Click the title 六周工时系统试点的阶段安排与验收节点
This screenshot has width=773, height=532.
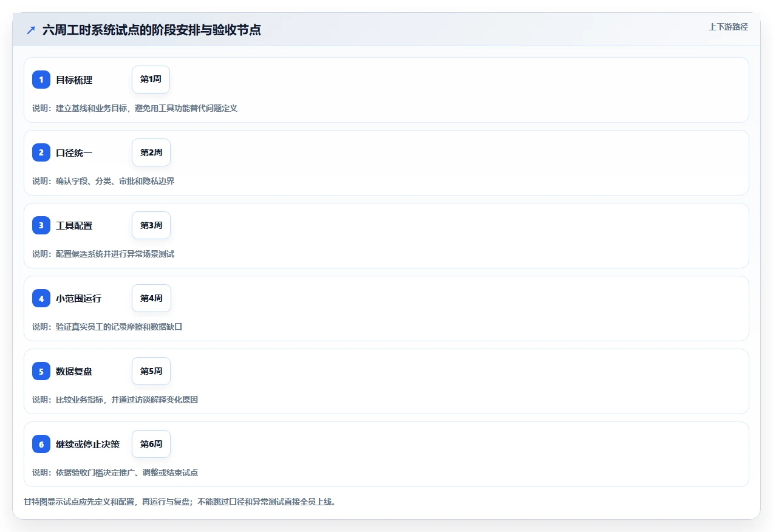click(152, 30)
